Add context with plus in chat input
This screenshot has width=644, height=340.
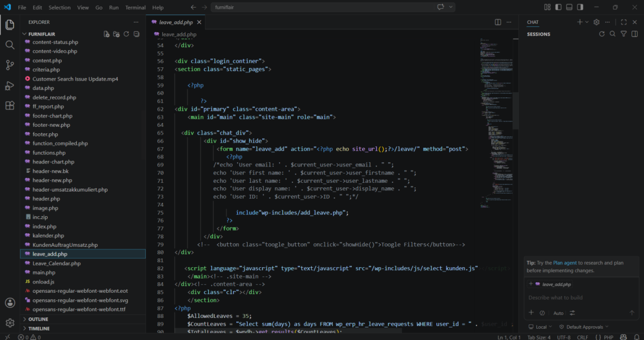click(x=531, y=312)
